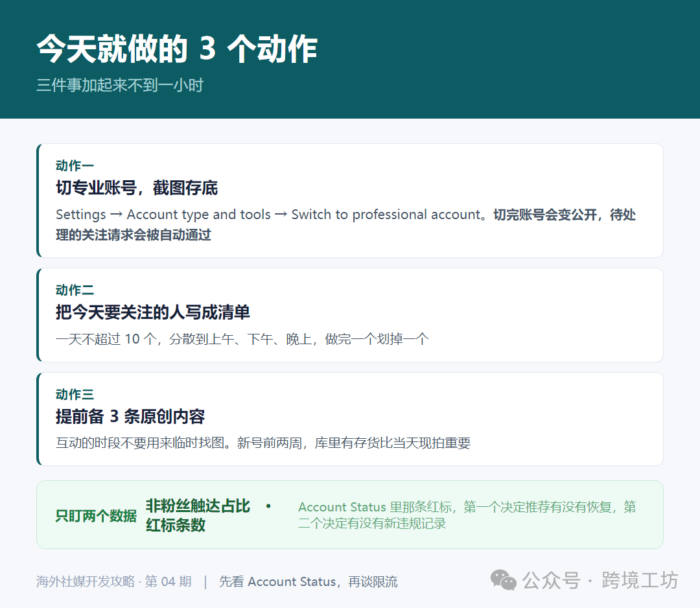Click footer 海外社媒开发攻略 · 第 04 期
Screen dimensions: 700x608
pyautogui.click(x=114, y=581)
